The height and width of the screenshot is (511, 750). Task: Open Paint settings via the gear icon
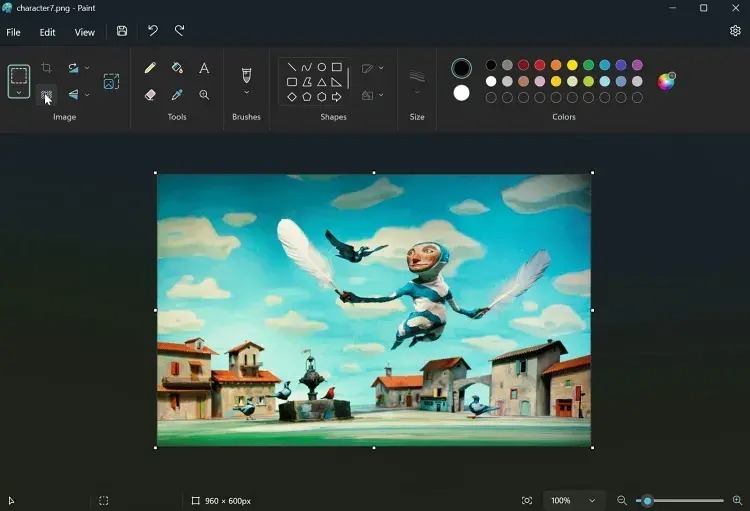point(735,31)
